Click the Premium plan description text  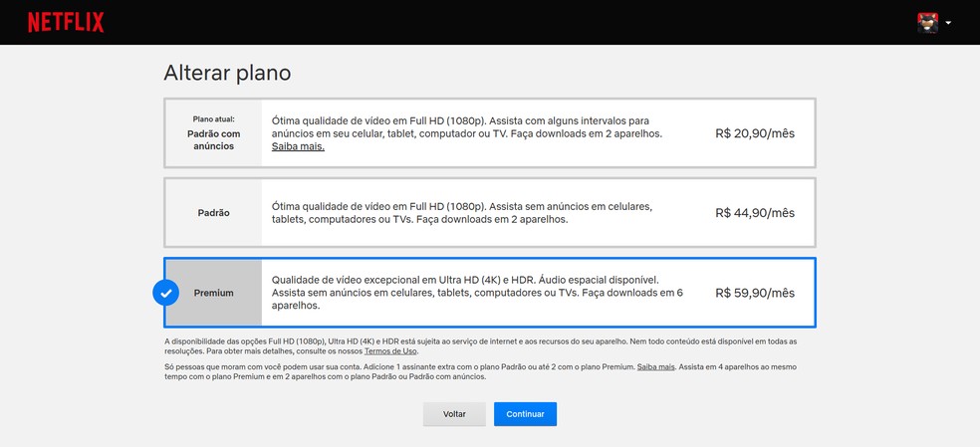(x=477, y=293)
